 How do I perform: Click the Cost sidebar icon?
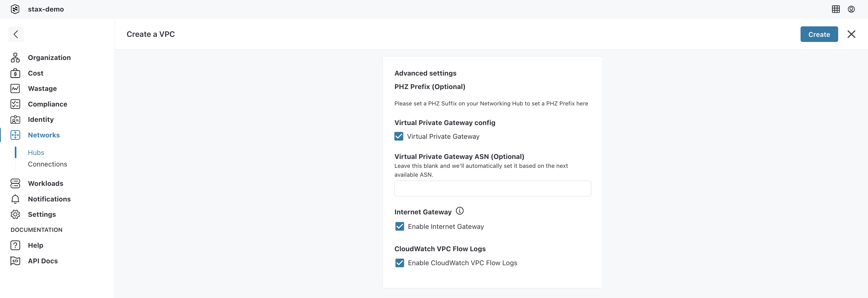(x=16, y=73)
